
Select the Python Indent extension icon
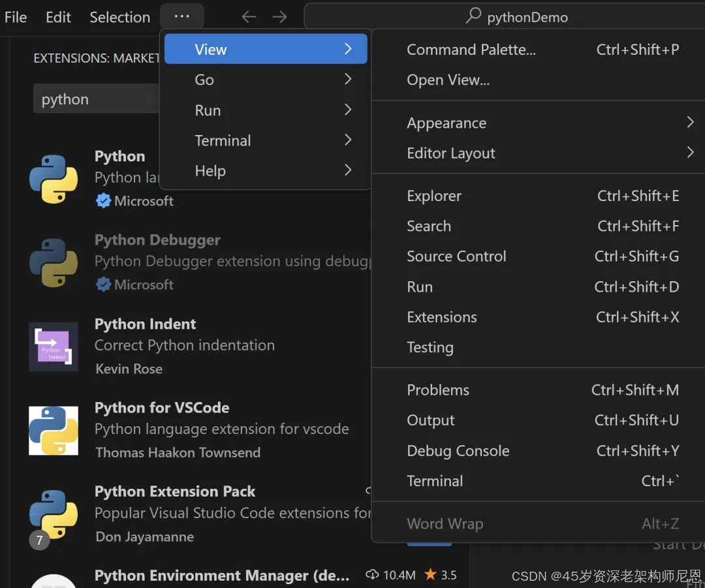pos(54,347)
